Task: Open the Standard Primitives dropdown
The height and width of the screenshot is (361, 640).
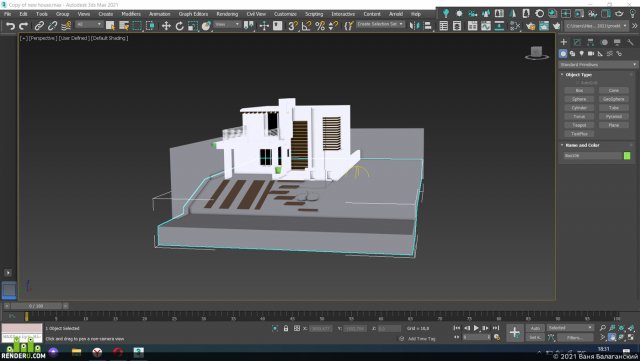Action: point(598,65)
